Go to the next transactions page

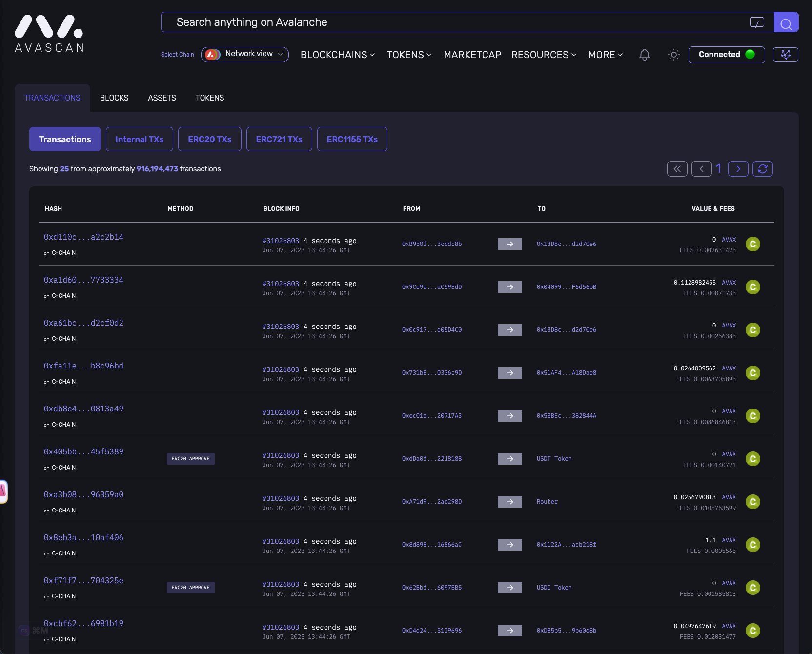(x=738, y=169)
